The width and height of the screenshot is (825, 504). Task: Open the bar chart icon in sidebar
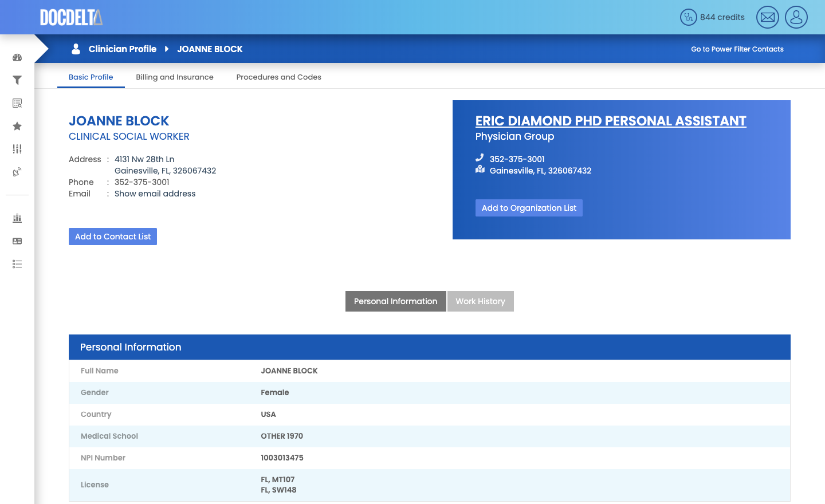(17, 218)
